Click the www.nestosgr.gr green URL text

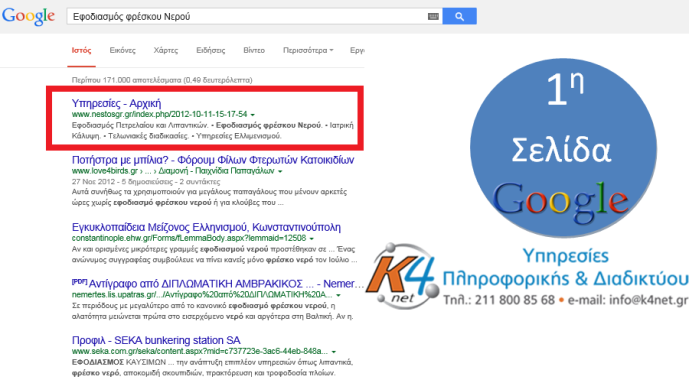pyautogui.click(x=160, y=114)
